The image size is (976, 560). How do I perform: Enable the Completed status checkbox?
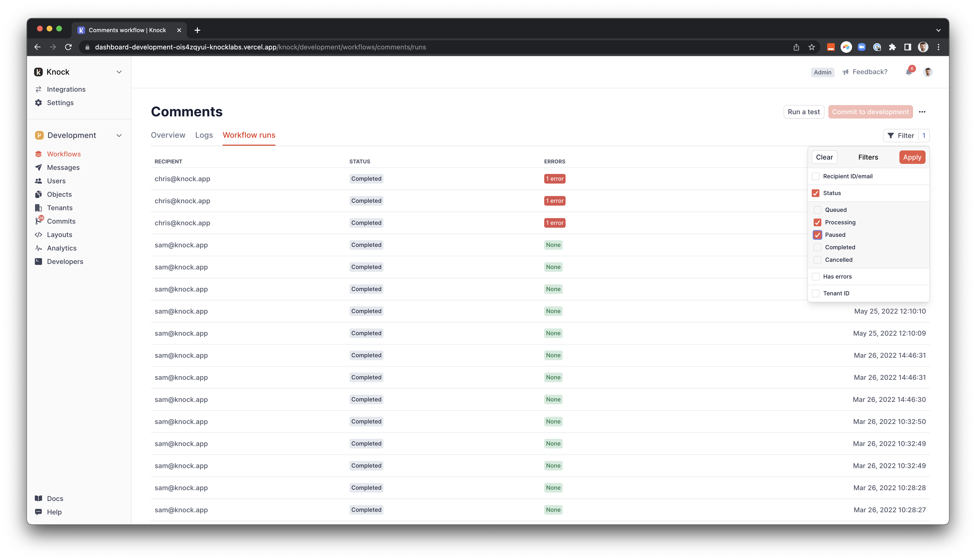817,247
